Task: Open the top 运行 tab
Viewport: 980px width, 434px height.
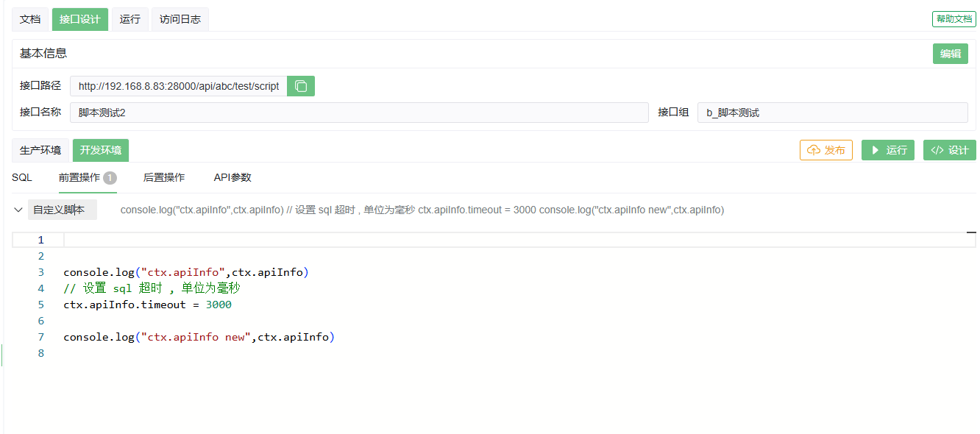Action: coord(130,19)
